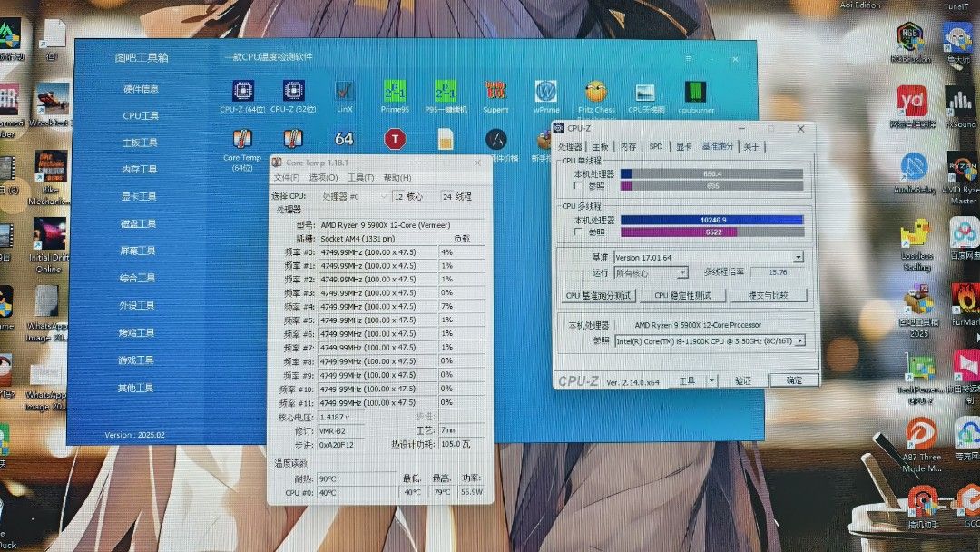This screenshot has width=980, height=552.
Task: Open 帮助(H) menu in Core Temp
Action: point(397,178)
